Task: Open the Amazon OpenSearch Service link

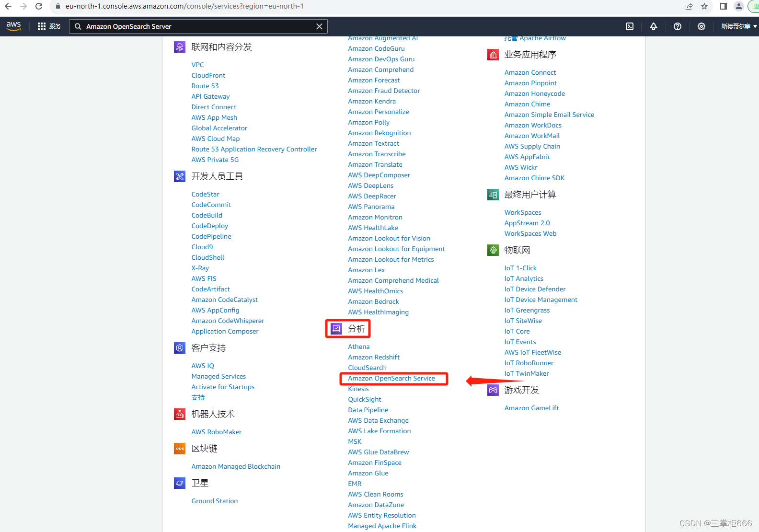Action: [391, 379]
